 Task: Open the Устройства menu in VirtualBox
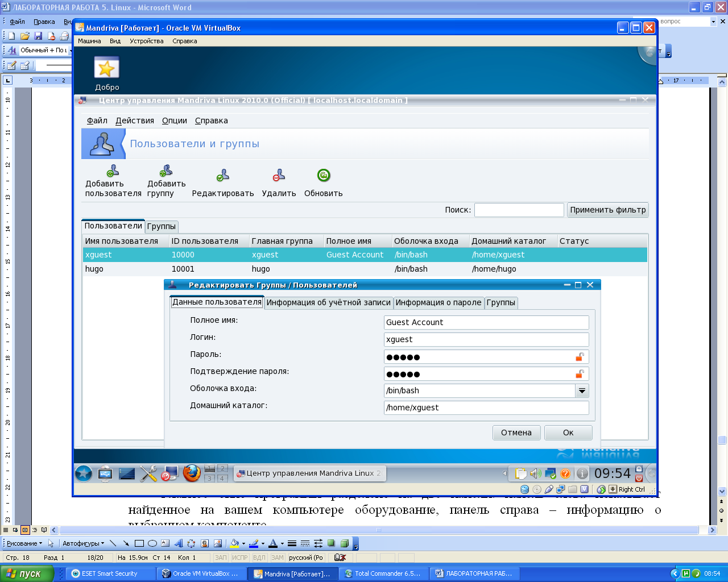tap(147, 41)
